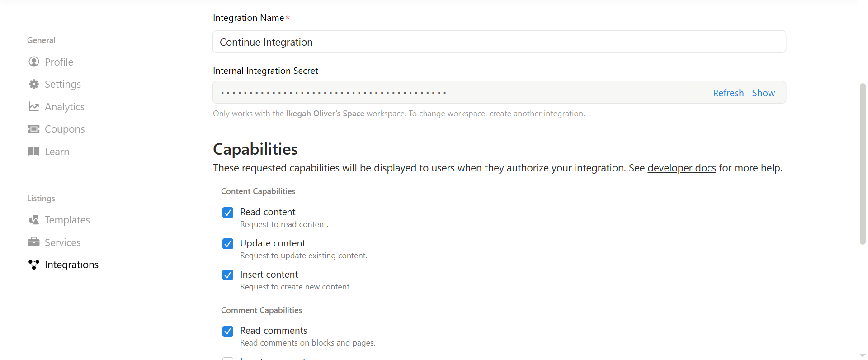Uncheck the Read content checkbox
Screen dimensions: 868x360
(x=228, y=213)
